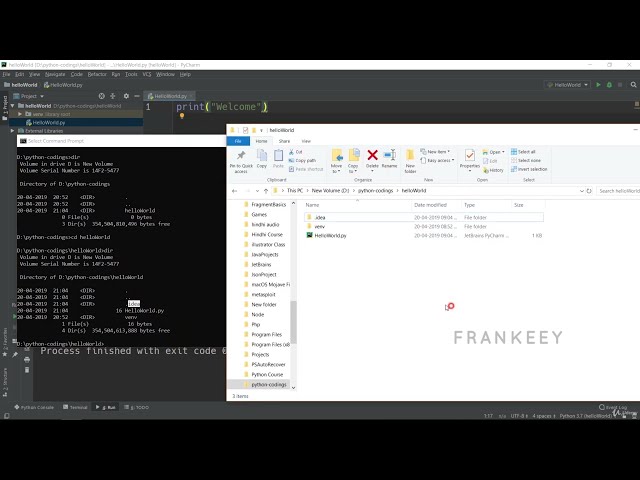Open the blue File tab in Explorer

[238, 141]
